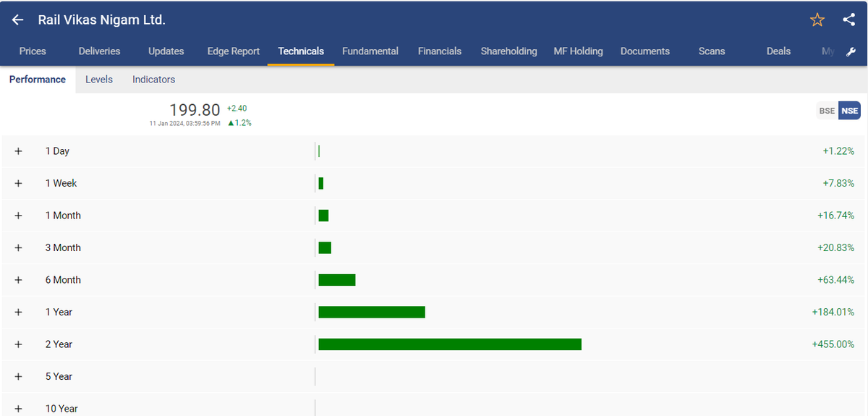Viewport: 868px width, 416px height.
Task: Expand the 10 Year performance row
Action: click(x=19, y=409)
